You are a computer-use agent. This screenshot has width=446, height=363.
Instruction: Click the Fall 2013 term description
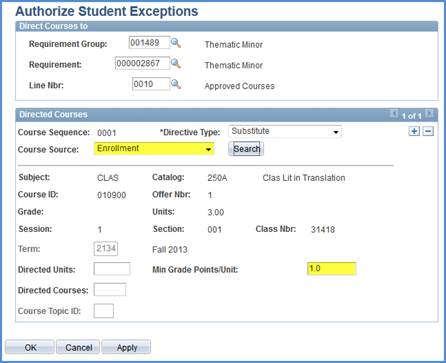pyautogui.click(x=170, y=249)
